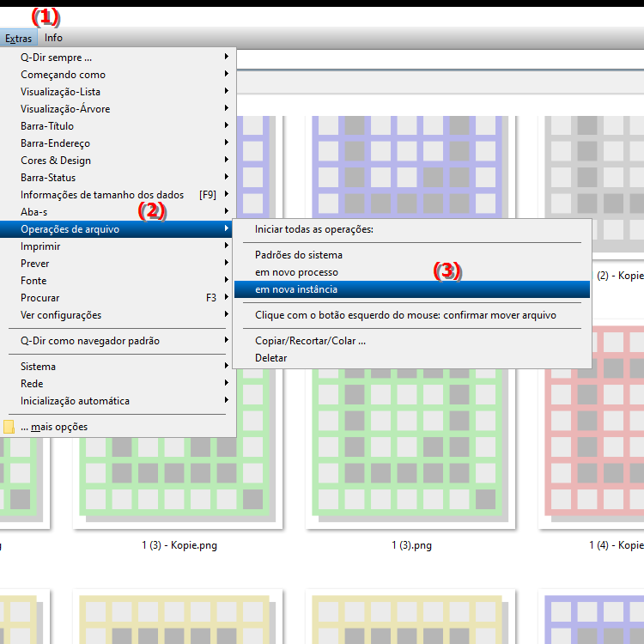This screenshot has height=644, width=644.
Task: Click the Deletar entry
Action: [271, 358]
